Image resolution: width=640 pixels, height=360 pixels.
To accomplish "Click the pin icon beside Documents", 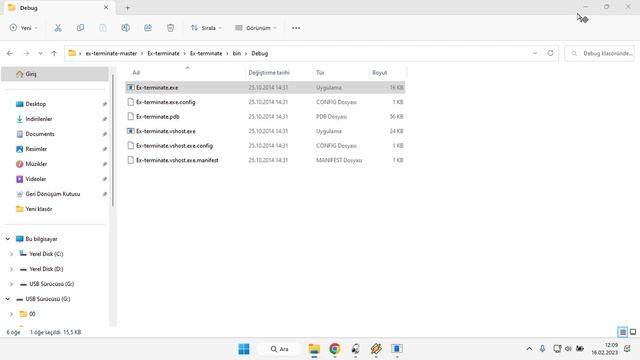I will (x=104, y=134).
